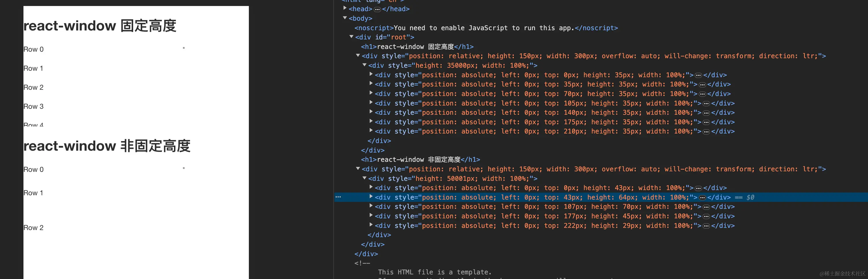
Task: Collapse the body element arrow
Action: point(345,18)
